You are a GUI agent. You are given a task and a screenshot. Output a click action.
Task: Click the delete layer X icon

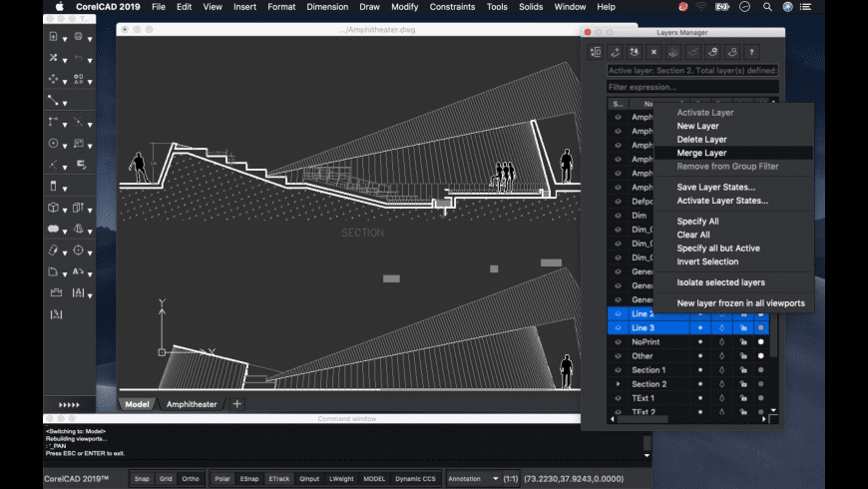coord(653,52)
